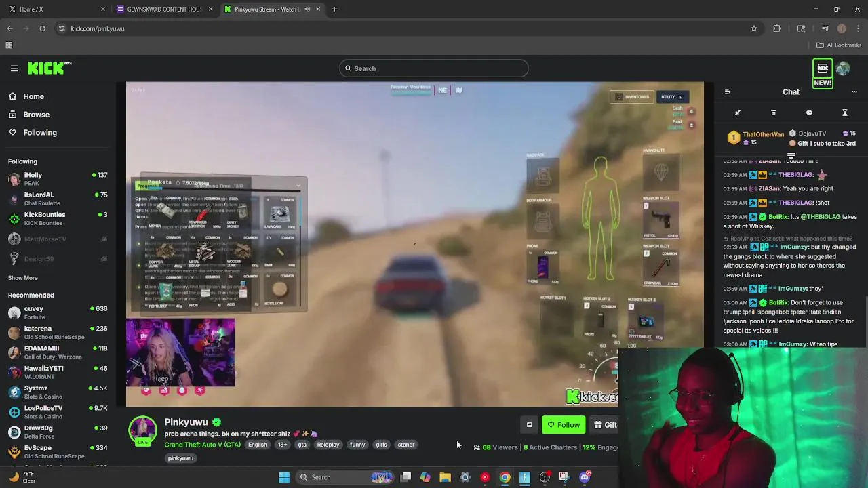Open itsLordAL channel in Following list
Screen dimensions: 868x488
pos(58,199)
